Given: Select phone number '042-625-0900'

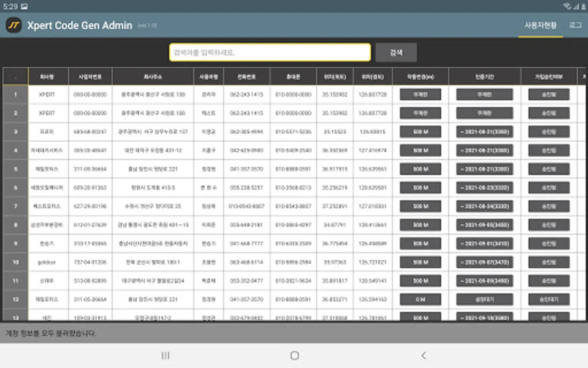Looking at the screenshot, I should (247, 150).
